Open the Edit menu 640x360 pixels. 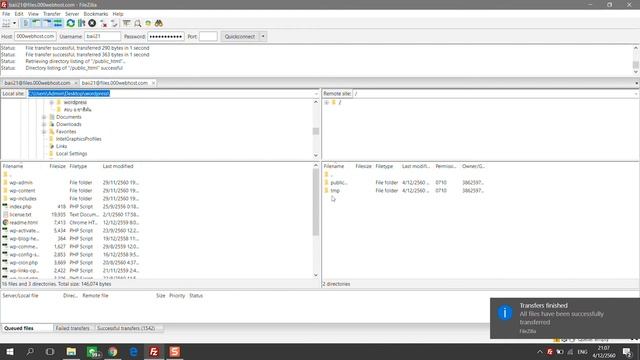coord(19,14)
